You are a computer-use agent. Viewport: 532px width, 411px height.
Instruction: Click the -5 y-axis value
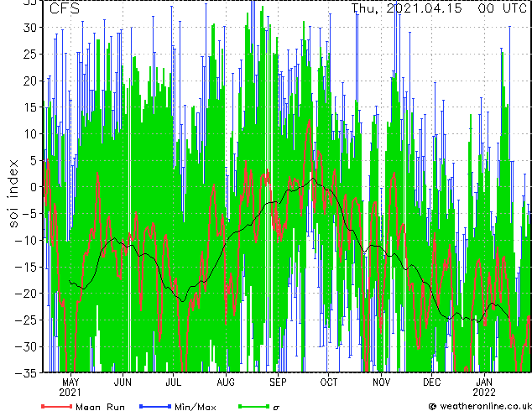(31, 214)
